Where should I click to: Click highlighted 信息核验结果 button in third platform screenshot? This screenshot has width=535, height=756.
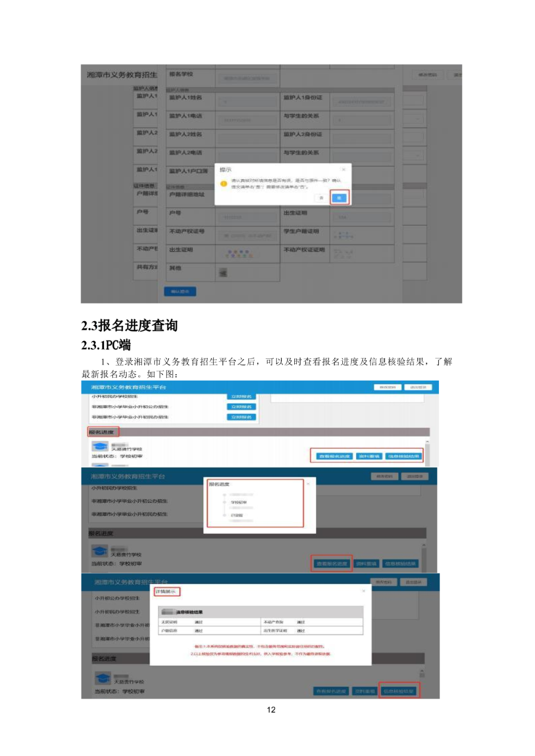click(x=399, y=691)
